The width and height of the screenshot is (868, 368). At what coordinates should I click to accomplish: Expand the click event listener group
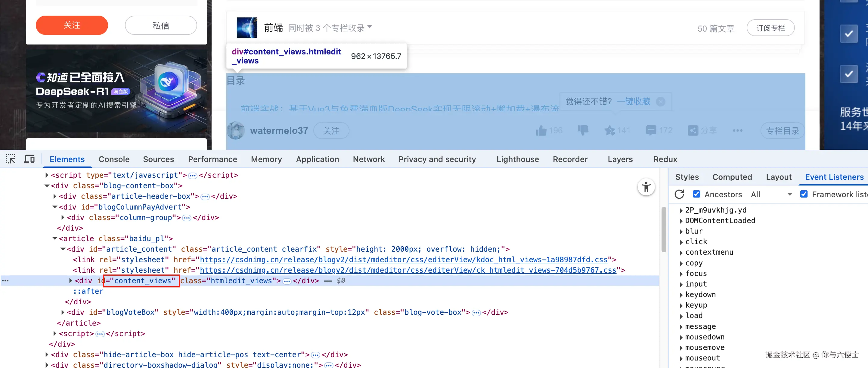681,242
